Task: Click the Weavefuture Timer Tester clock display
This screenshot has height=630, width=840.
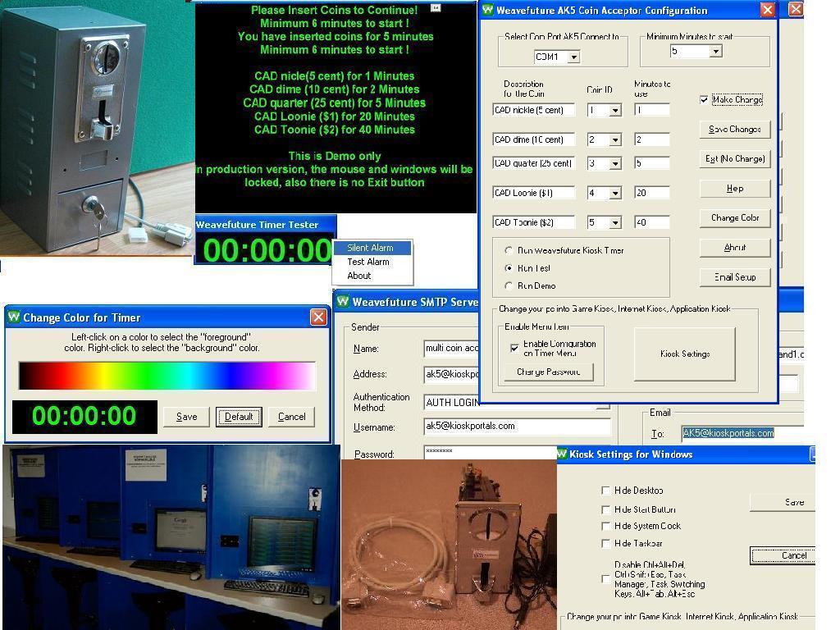Action: click(266, 249)
